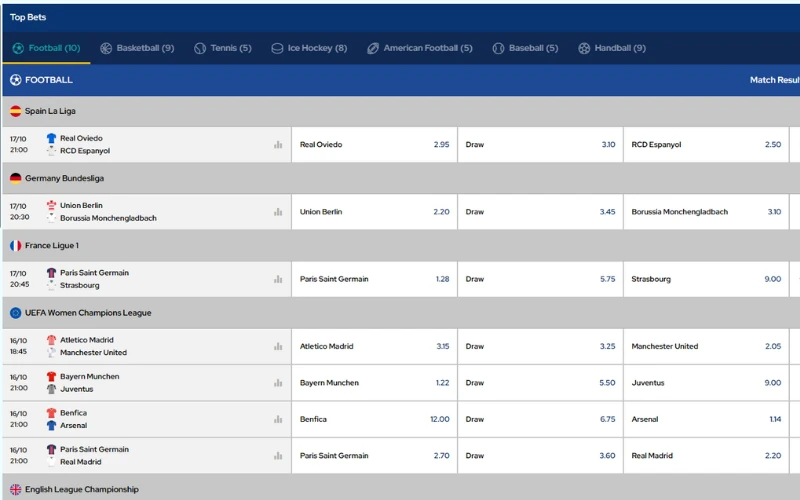Open stats icon for Bayern Munchen match

[278, 383]
